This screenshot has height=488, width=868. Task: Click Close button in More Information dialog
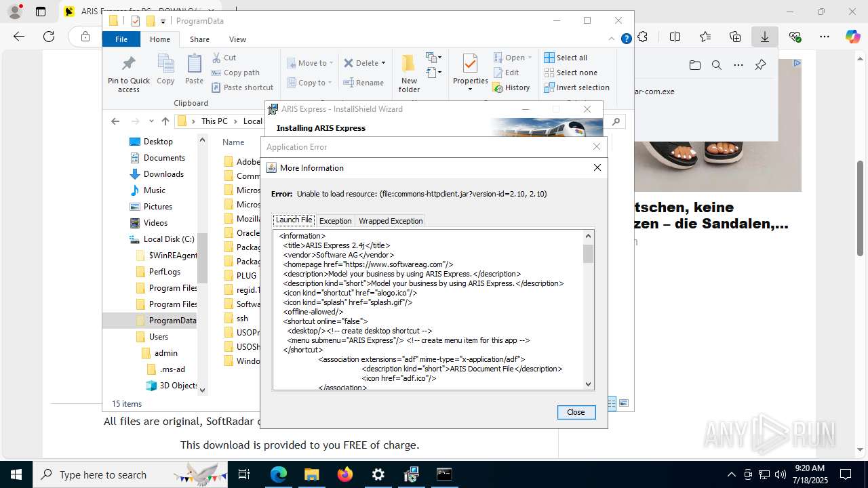click(x=576, y=412)
